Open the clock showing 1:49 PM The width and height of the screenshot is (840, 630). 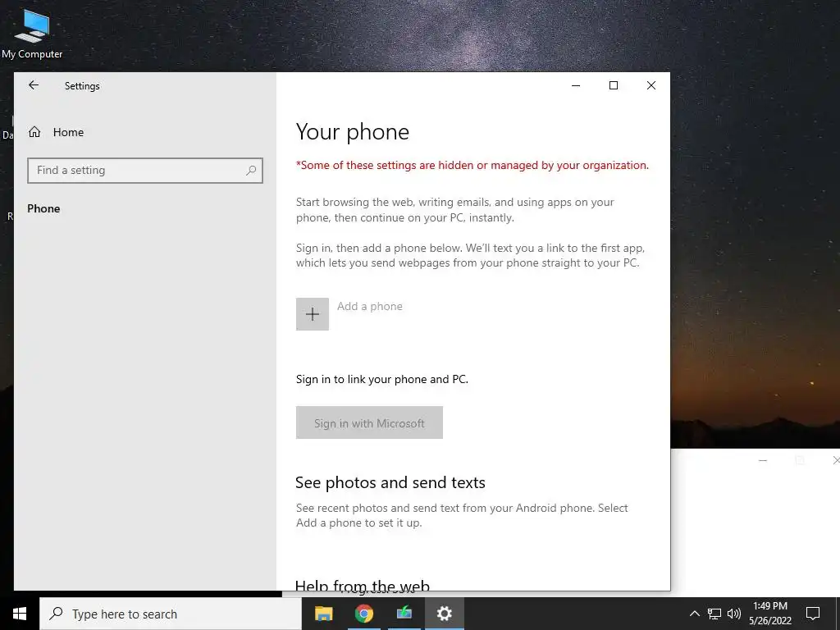coord(769,614)
